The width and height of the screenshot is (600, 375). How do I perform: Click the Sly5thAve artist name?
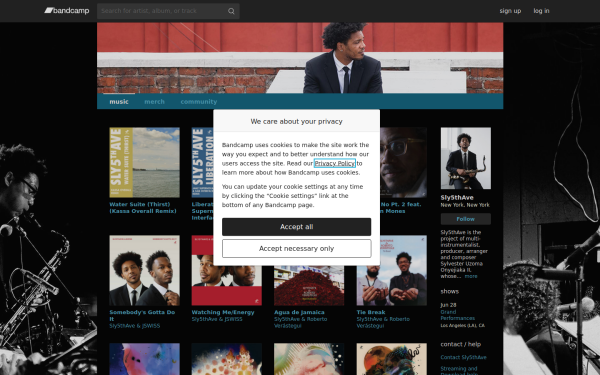tap(457, 198)
